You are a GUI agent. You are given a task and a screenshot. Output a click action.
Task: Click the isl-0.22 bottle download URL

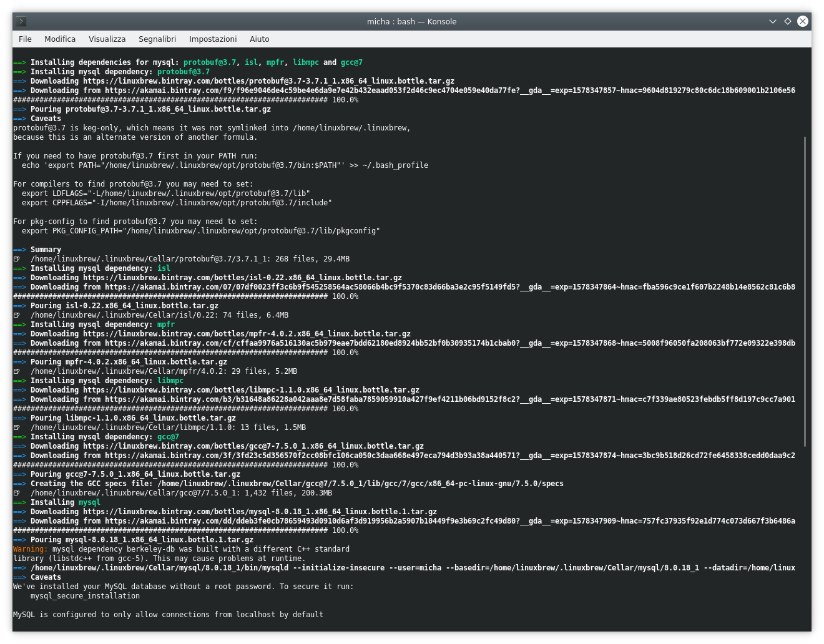(x=242, y=278)
